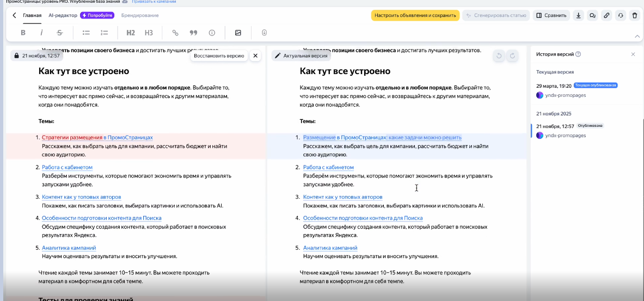The height and width of the screenshot is (301, 644).
Task: Toggle bold text formatting
Action: point(23,33)
